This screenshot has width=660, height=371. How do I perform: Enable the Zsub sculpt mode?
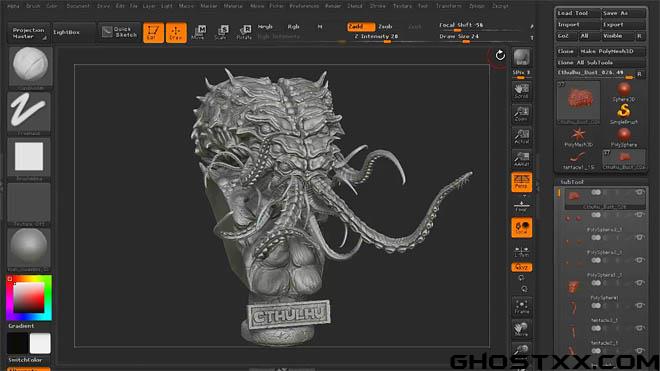click(385, 27)
